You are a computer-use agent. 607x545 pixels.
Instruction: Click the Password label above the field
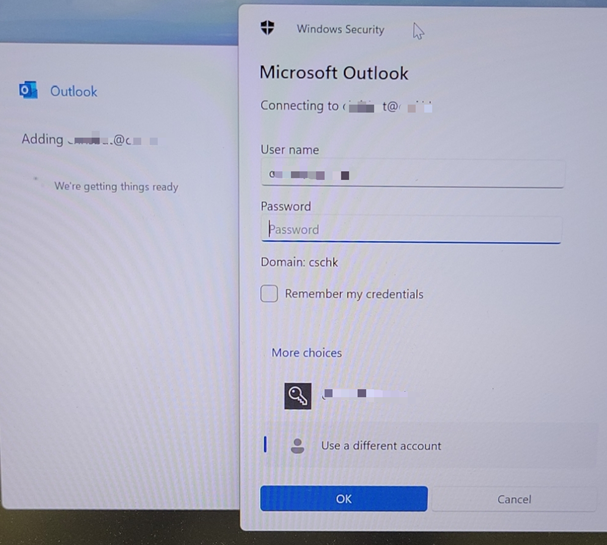(286, 206)
